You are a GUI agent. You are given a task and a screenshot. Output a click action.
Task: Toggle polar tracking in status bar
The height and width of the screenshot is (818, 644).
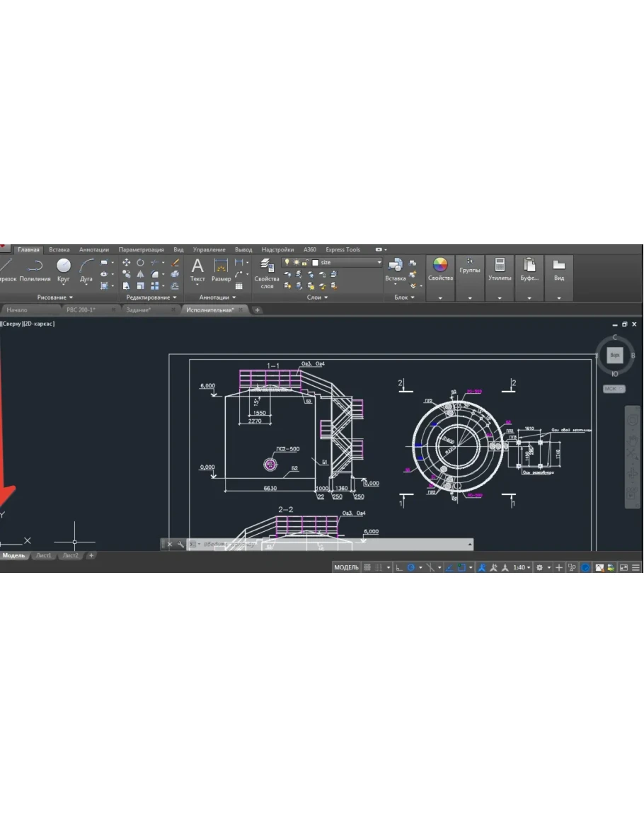(411, 568)
